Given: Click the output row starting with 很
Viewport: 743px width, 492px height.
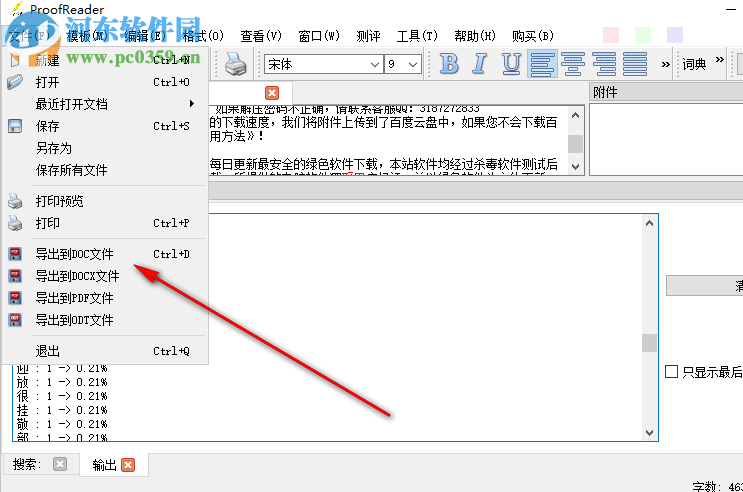Looking at the screenshot, I should click(62, 396).
